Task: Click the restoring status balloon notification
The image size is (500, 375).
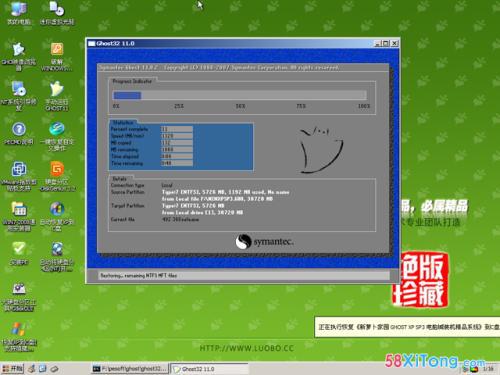Action: pyautogui.click(x=407, y=327)
